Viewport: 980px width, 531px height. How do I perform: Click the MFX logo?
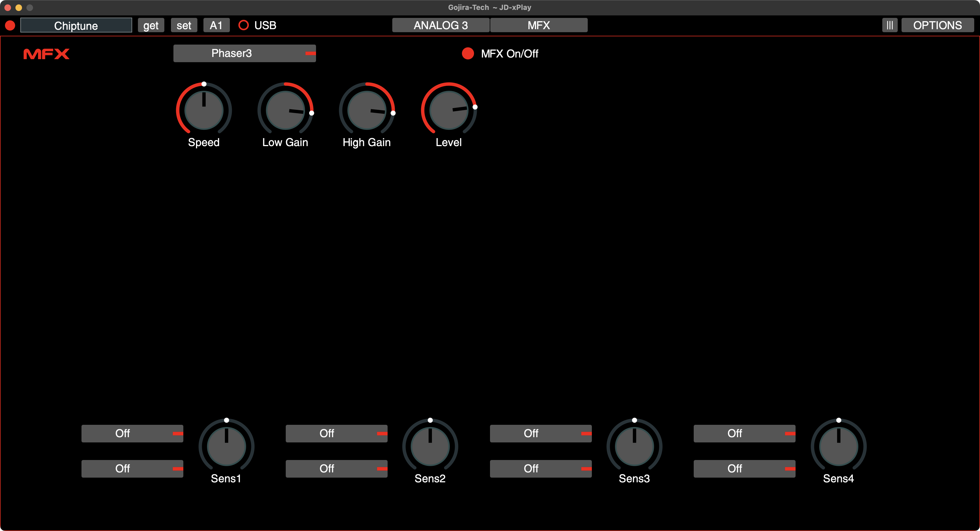click(x=47, y=54)
